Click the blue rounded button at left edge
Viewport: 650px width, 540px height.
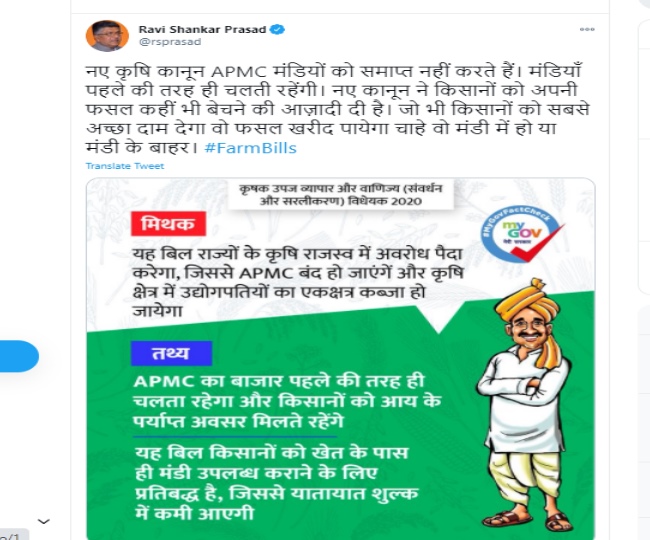click(19, 356)
